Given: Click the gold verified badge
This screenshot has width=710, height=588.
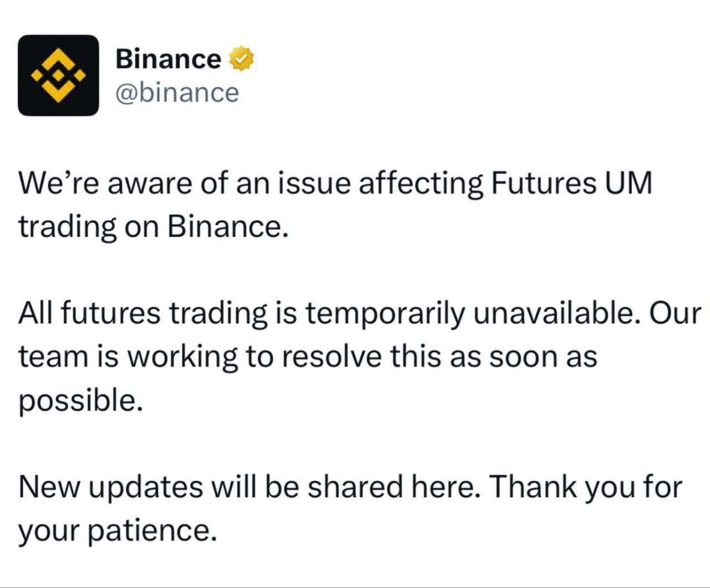Looking at the screenshot, I should point(241,59).
